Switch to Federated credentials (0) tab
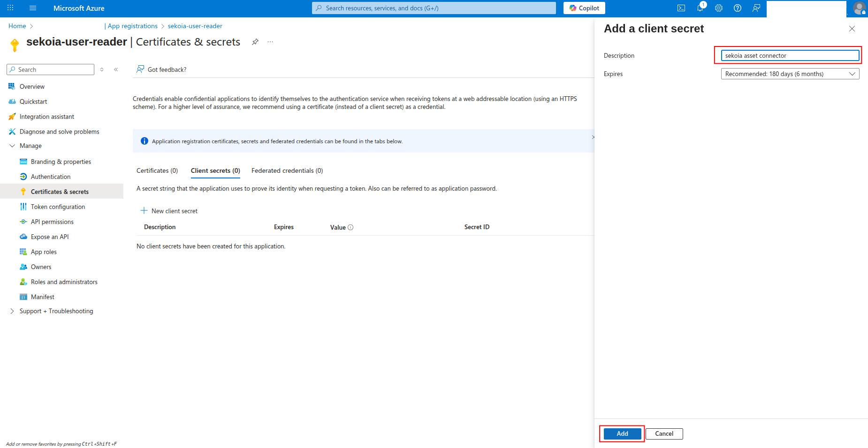This screenshot has height=448, width=868. (x=287, y=170)
